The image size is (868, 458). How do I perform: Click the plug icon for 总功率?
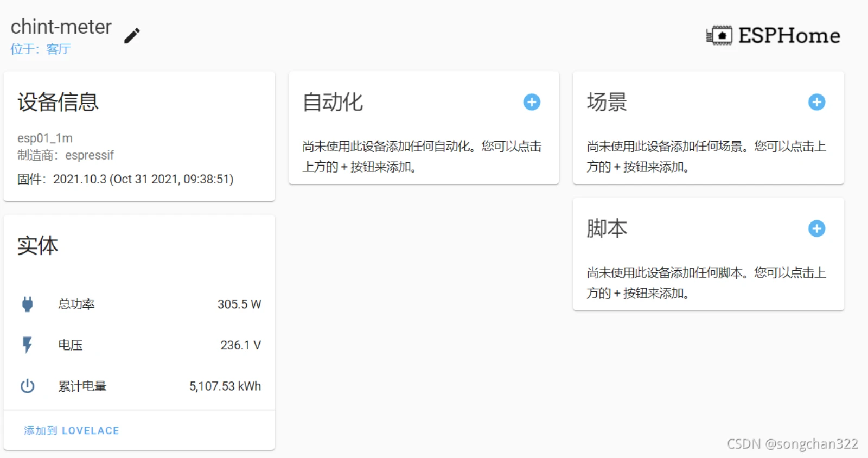(28, 304)
